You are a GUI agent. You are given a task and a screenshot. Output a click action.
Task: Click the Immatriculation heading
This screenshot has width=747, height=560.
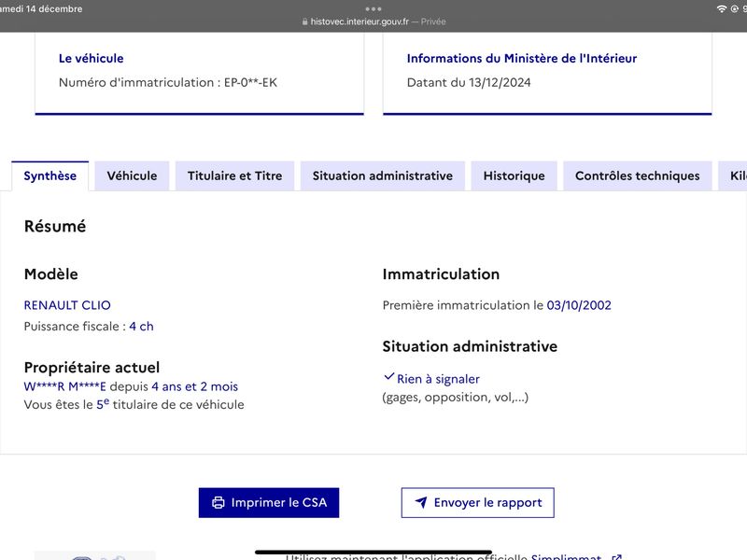click(x=441, y=273)
